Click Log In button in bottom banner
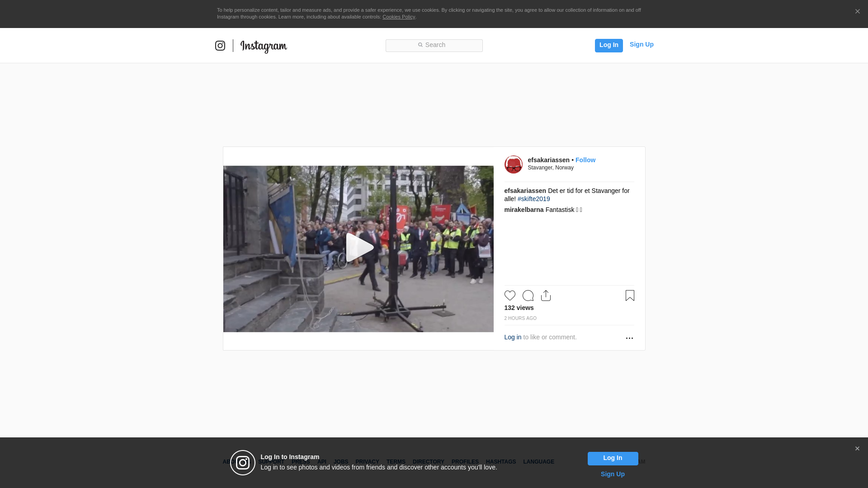Screen dimensions: 868x488 [x=613, y=458]
